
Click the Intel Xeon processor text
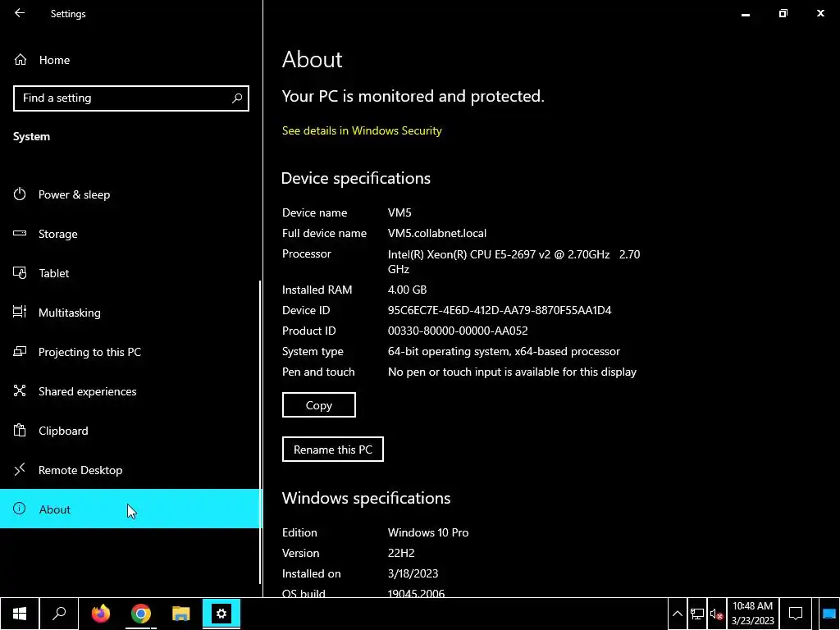[514, 262]
